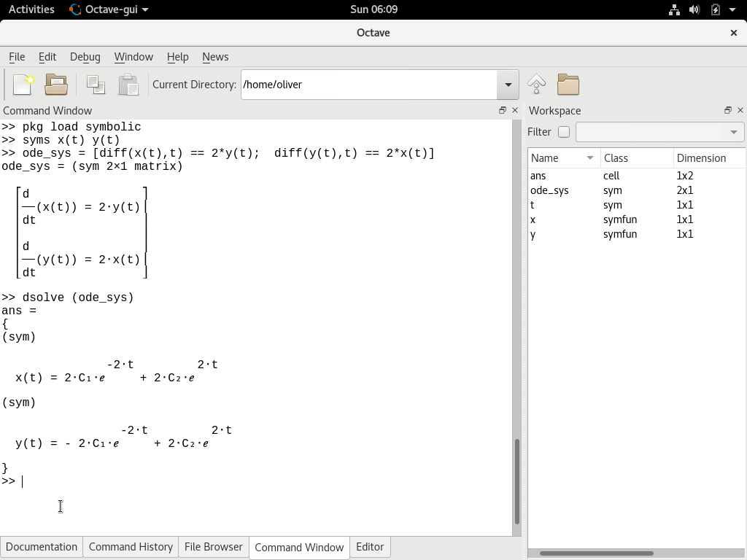
Task: Click the pkg load symbolic line
Action: [x=71, y=127]
